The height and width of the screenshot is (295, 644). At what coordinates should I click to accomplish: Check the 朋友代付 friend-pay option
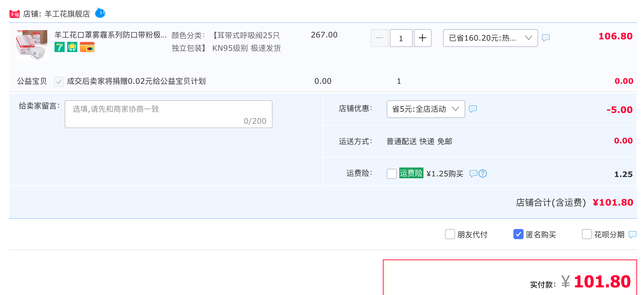click(450, 234)
